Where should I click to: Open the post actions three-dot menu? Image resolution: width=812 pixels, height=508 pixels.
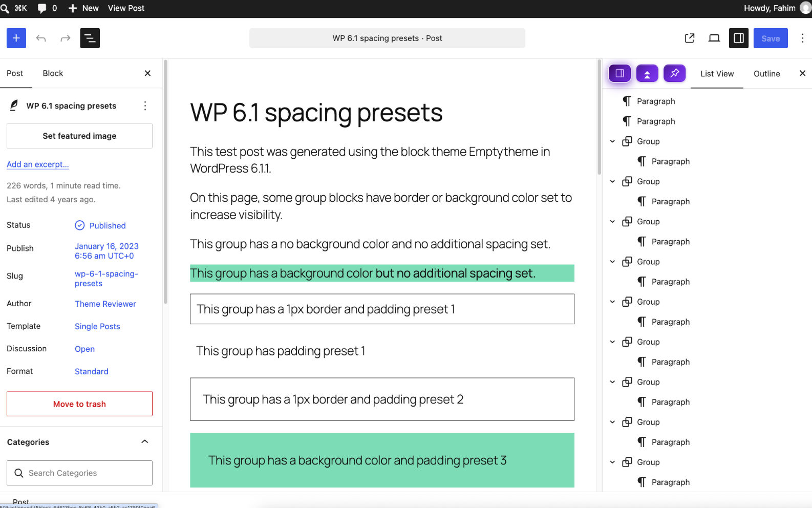(x=145, y=105)
